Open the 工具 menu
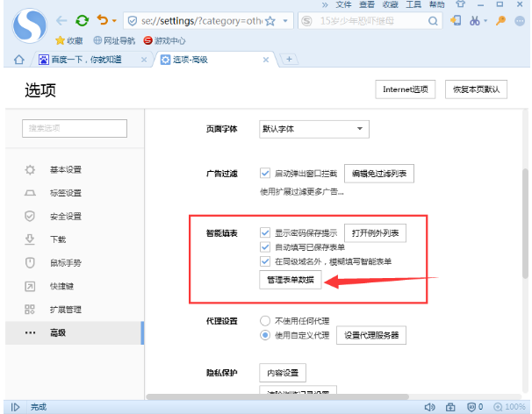Screen dimensions: 532x414 point(413,4)
